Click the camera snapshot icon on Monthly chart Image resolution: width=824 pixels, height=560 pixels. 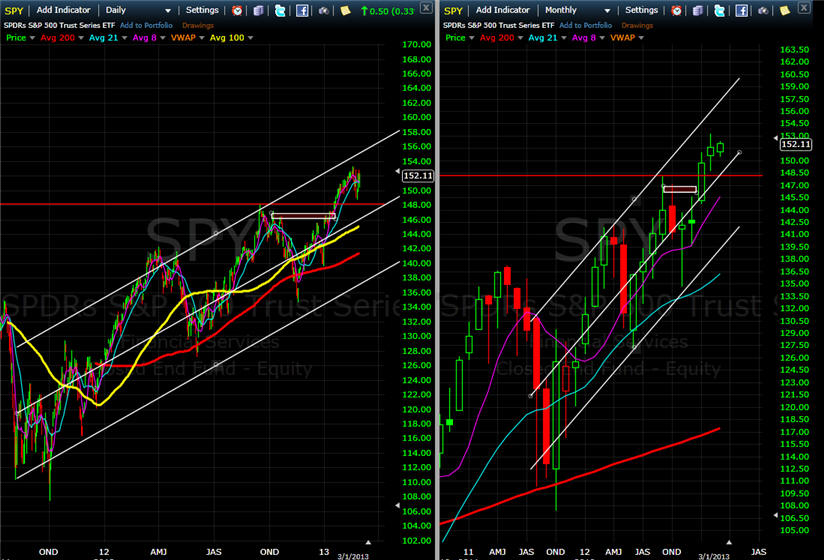pos(763,11)
